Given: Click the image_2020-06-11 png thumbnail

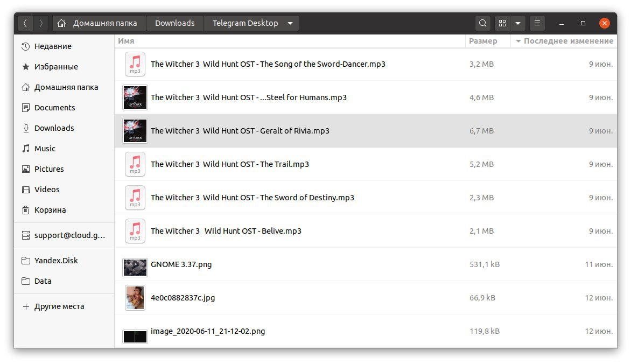Looking at the screenshot, I should click(135, 337).
